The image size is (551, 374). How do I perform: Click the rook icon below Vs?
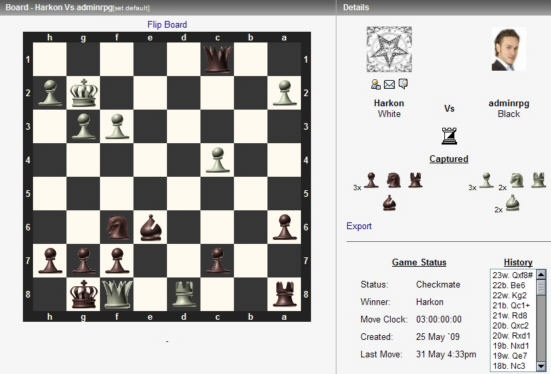[x=449, y=136]
